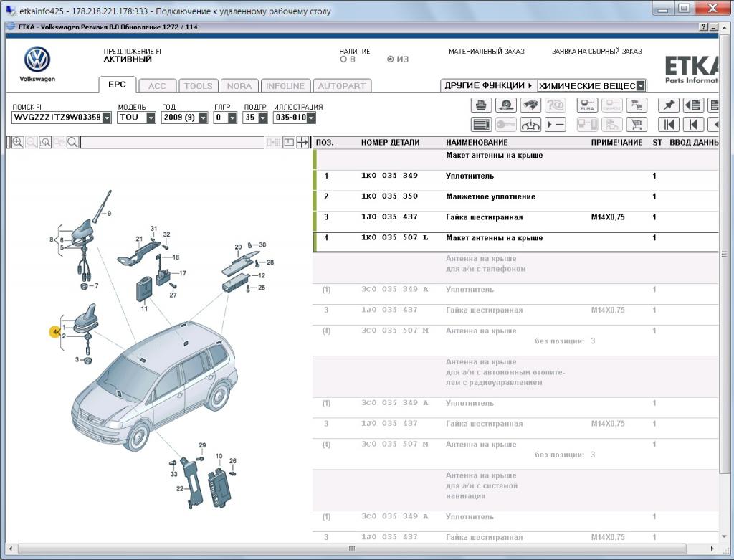Switch to the INFOLINE tab

pos(285,86)
